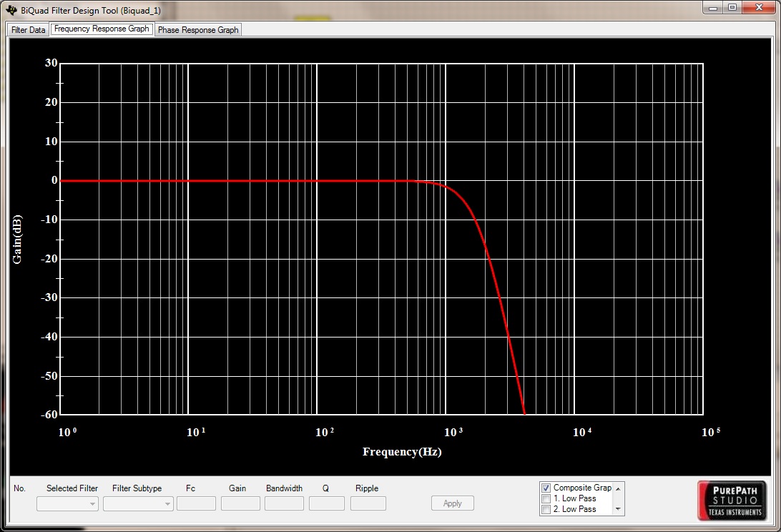Switch to the Filter Data tab
This screenshot has height=532, width=781.
tap(29, 30)
